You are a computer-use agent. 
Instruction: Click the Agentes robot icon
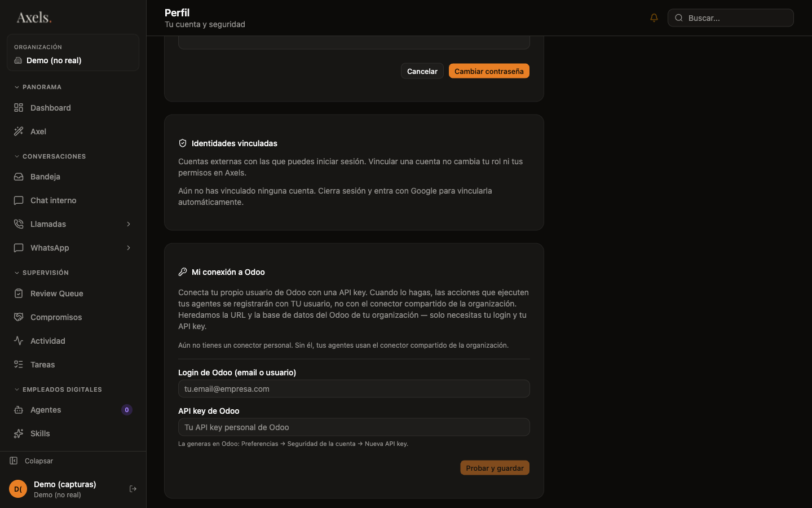(19, 410)
